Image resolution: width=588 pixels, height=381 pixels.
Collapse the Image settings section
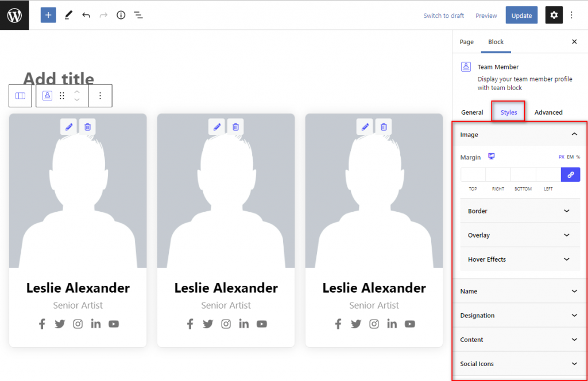pyautogui.click(x=519, y=134)
